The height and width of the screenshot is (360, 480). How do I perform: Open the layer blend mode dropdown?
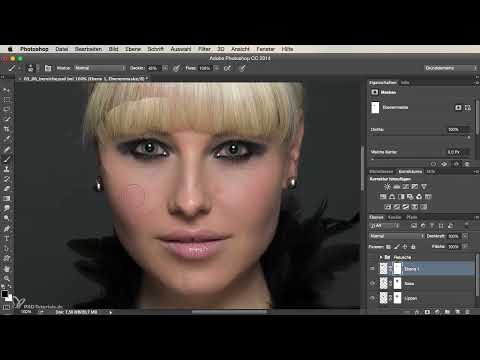coord(396,236)
